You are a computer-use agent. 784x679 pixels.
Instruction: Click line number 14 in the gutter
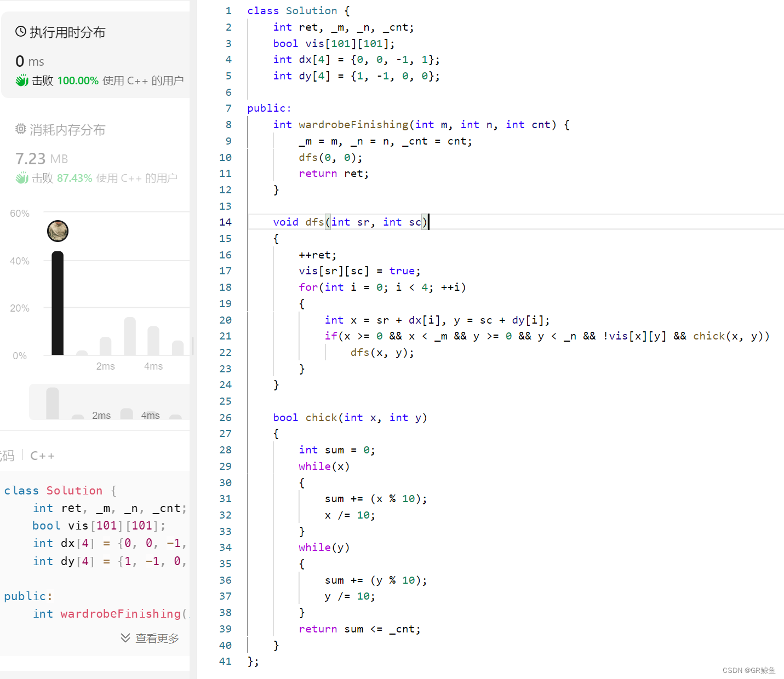click(x=225, y=222)
